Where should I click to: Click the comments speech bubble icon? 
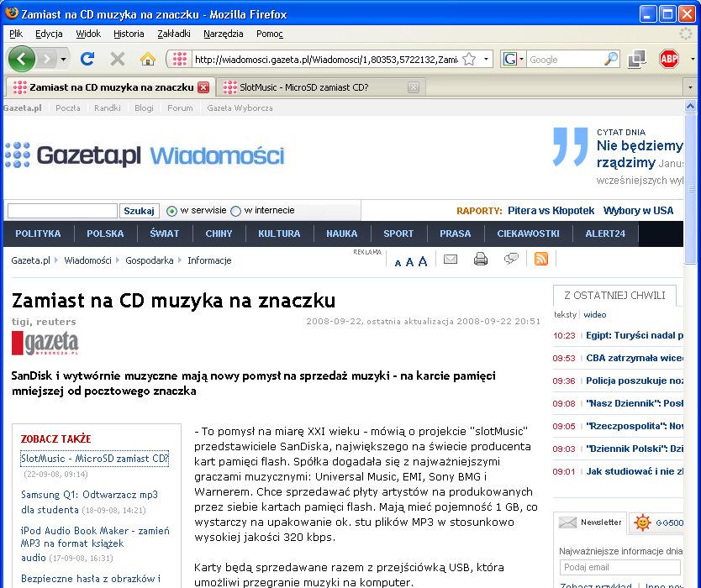pos(511,259)
